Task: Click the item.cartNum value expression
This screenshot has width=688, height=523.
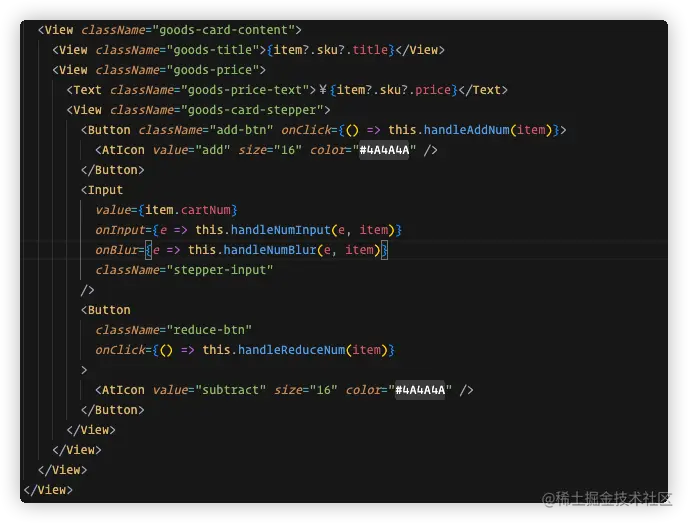Action: coord(188,210)
